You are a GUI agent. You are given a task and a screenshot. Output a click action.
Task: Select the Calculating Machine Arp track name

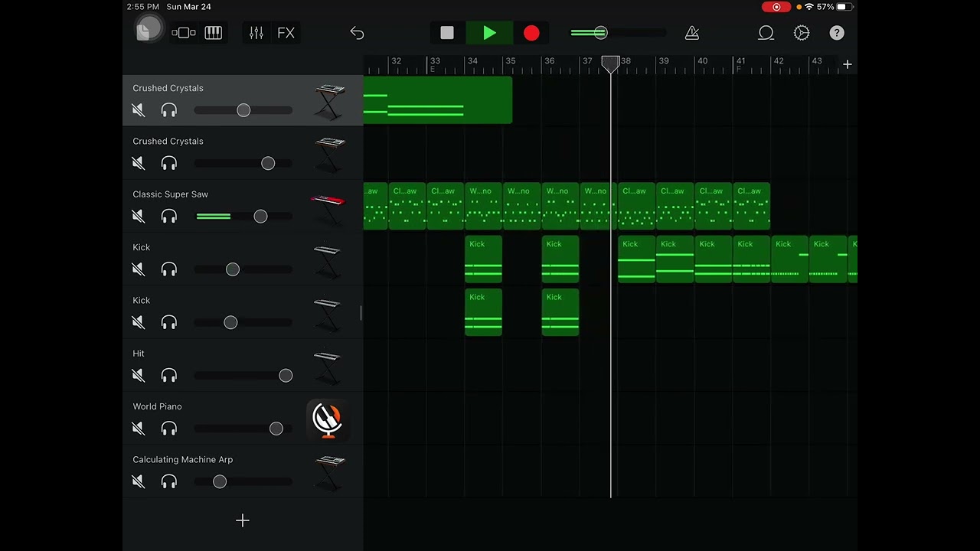click(x=182, y=459)
